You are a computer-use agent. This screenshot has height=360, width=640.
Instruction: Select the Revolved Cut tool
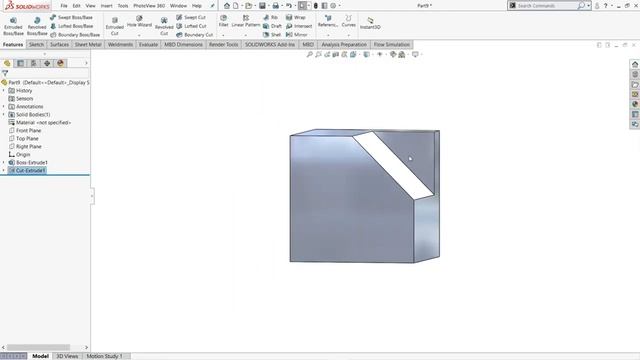(164, 27)
